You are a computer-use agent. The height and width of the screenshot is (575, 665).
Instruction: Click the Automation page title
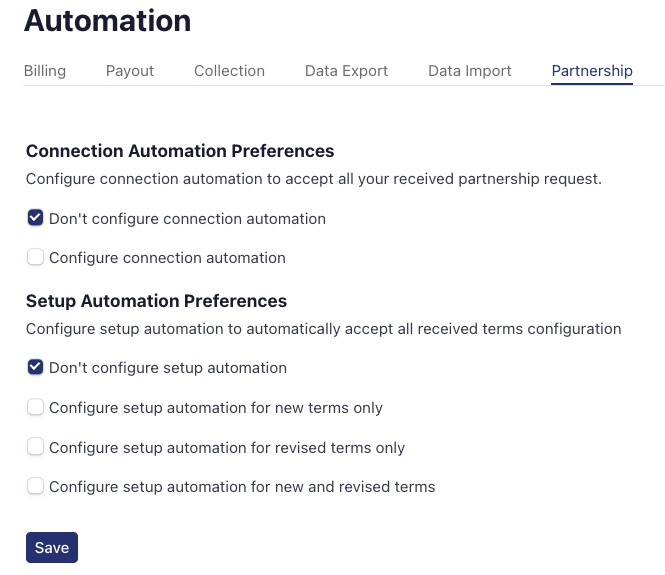click(x=107, y=19)
